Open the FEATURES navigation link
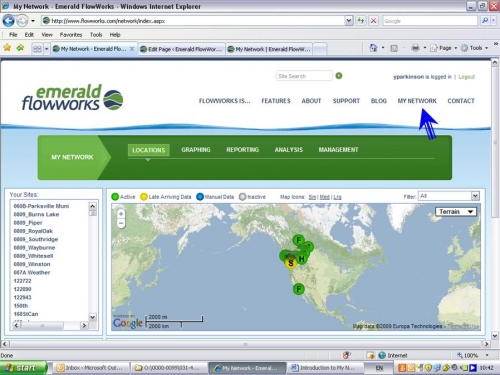 (x=276, y=101)
